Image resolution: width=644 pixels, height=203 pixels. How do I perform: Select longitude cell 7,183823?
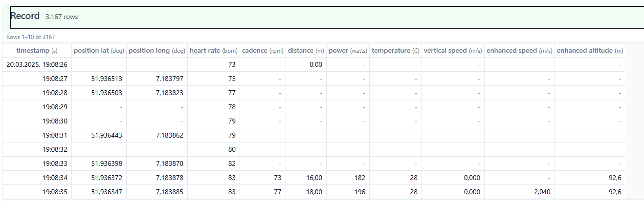pos(157,93)
